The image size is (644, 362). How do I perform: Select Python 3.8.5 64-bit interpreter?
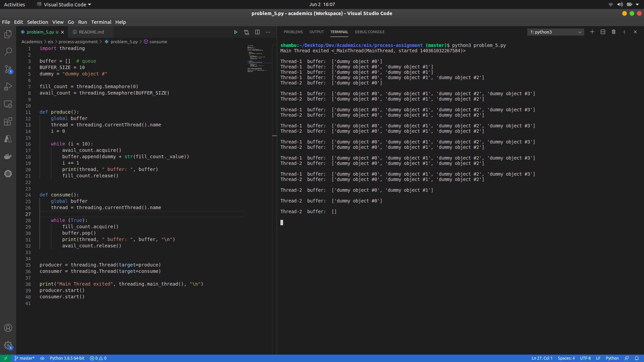[67, 358]
